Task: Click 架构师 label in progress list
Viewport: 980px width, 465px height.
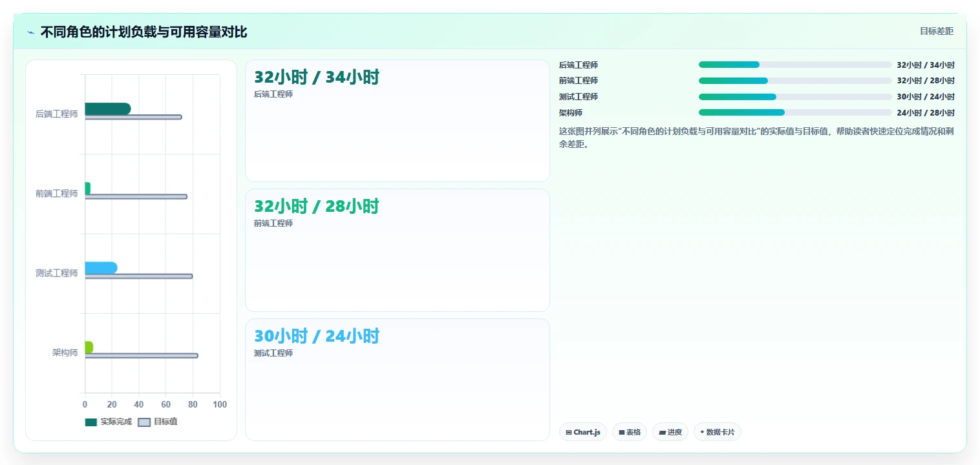Action: 571,112
